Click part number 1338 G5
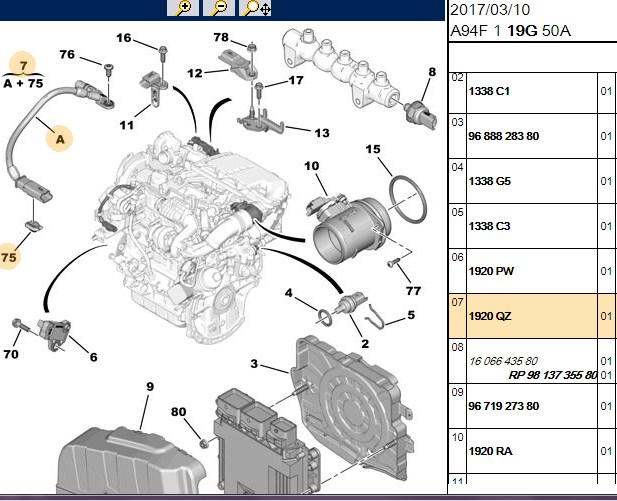617x501 pixels. tap(490, 181)
